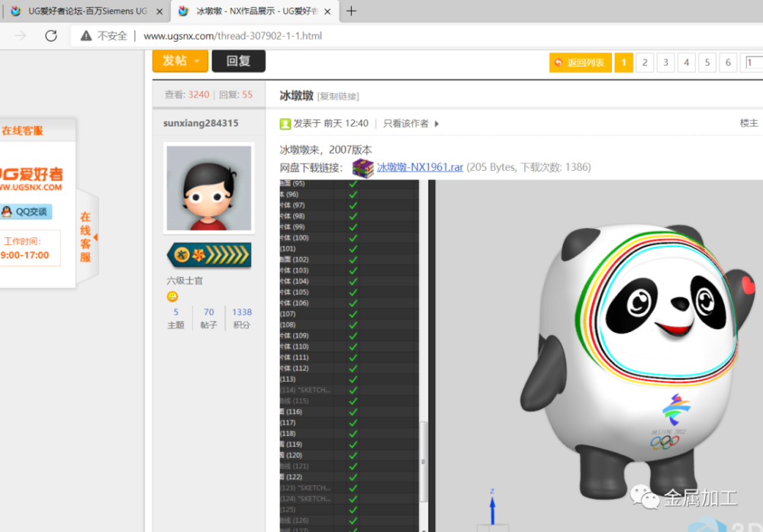Click the green check for feature (116)

click(353, 411)
